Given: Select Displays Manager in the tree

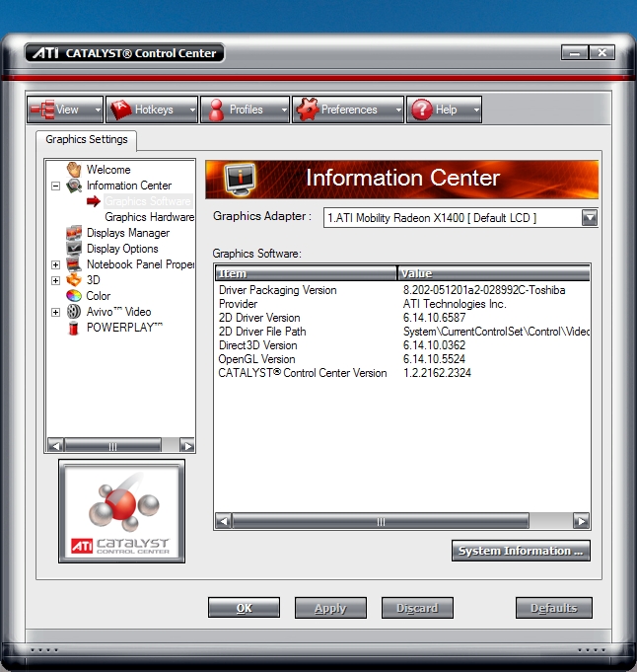Looking at the screenshot, I should coord(128,233).
